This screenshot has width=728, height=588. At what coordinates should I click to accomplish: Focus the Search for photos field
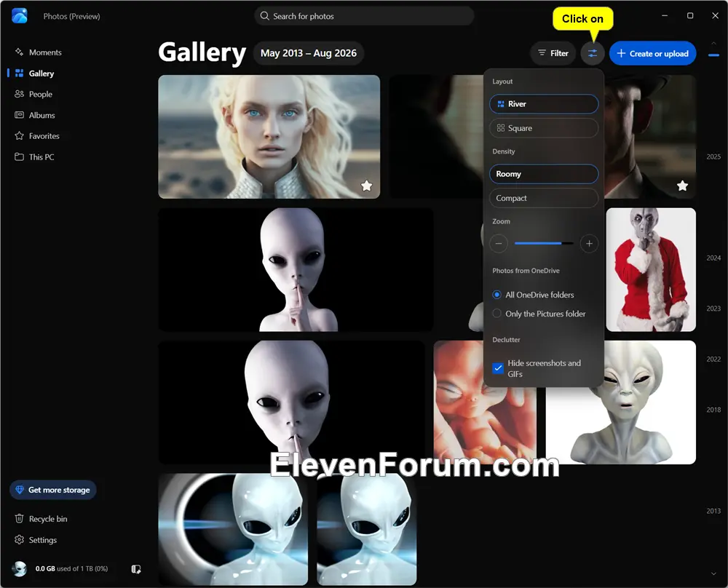364,16
